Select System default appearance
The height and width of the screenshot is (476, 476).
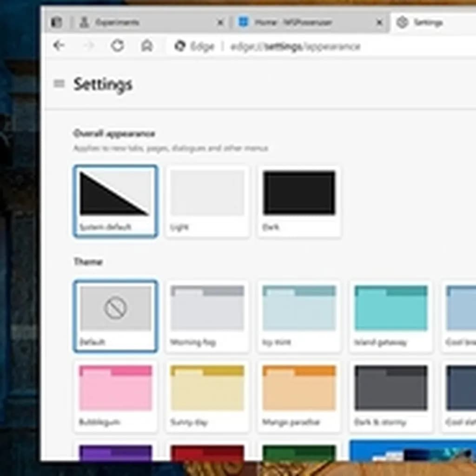(x=115, y=201)
